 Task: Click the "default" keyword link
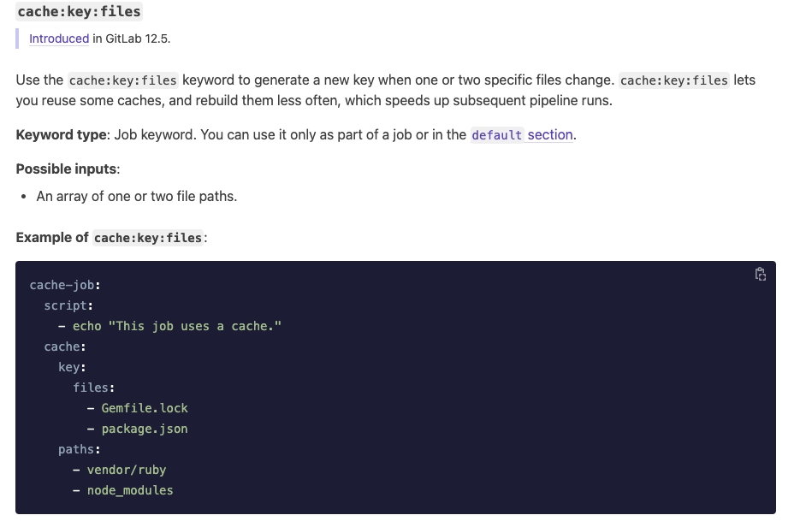[x=496, y=135]
